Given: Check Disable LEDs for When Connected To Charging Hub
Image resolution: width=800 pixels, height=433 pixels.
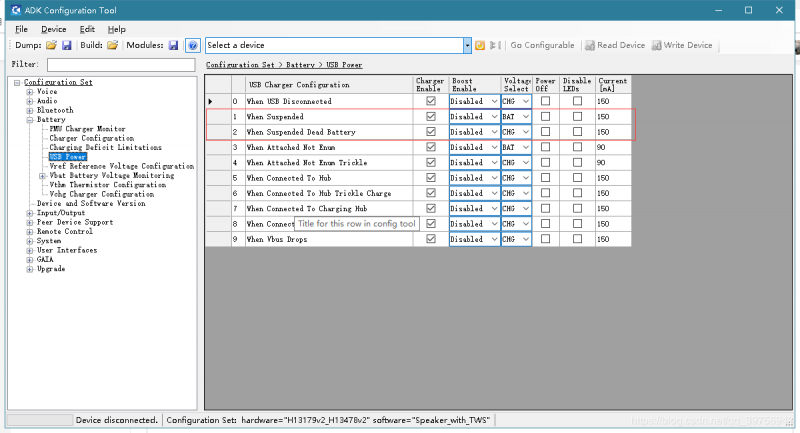Looking at the screenshot, I should (x=577, y=208).
